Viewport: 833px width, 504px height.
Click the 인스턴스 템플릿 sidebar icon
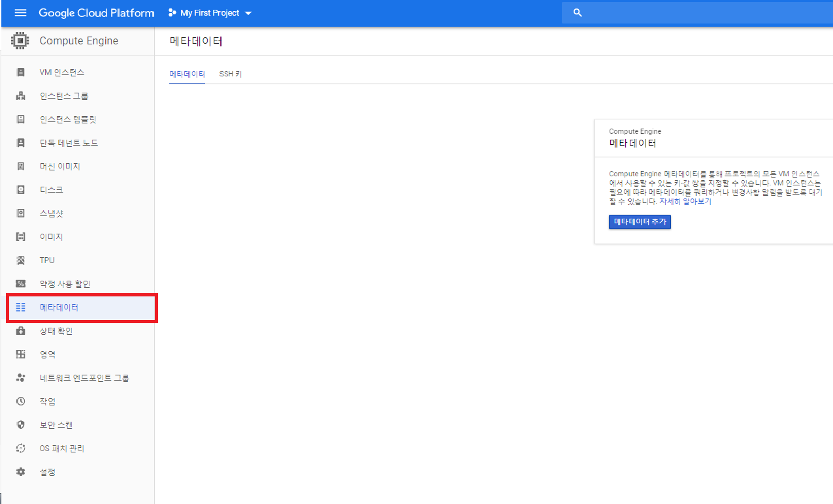(x=20, y=119)
